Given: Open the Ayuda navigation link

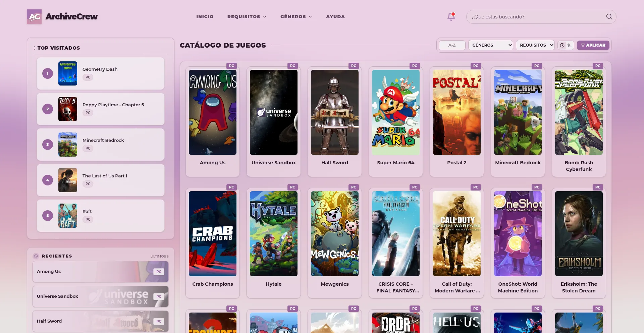Looking at the screenshot, I should point(335,16).
